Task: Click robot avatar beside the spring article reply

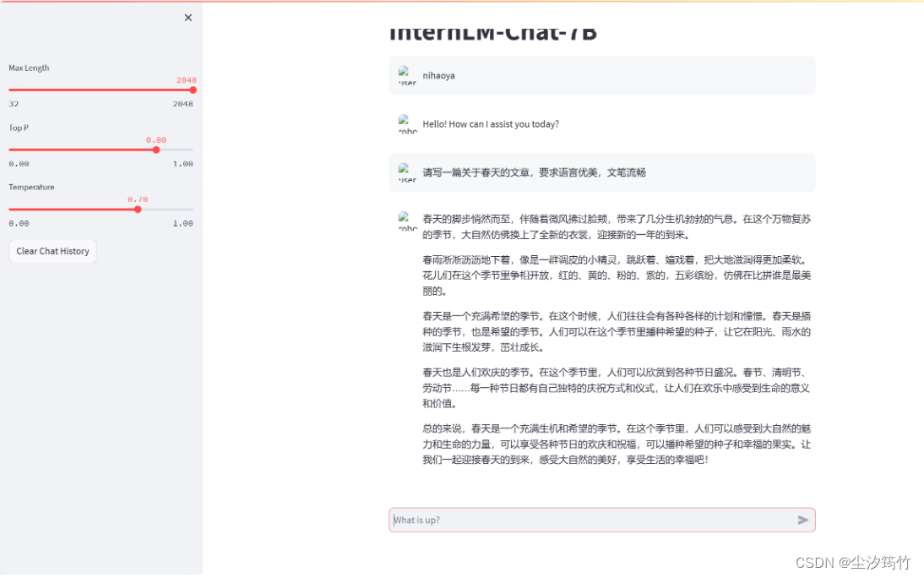Action: point(407,221)
